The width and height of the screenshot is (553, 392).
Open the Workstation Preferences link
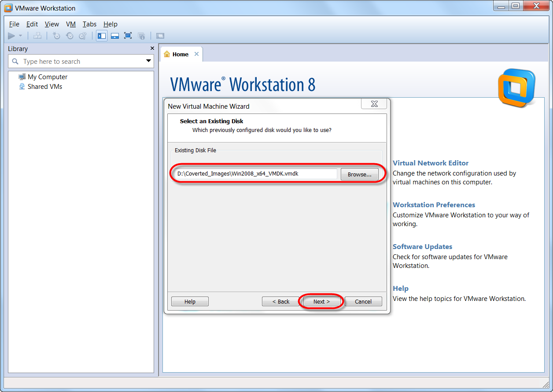(x=434, y=205)
